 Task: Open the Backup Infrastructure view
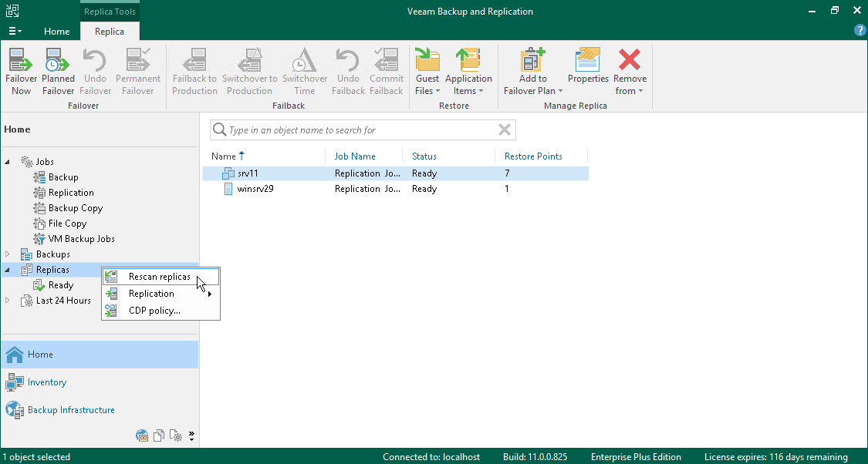click(100, 410)
